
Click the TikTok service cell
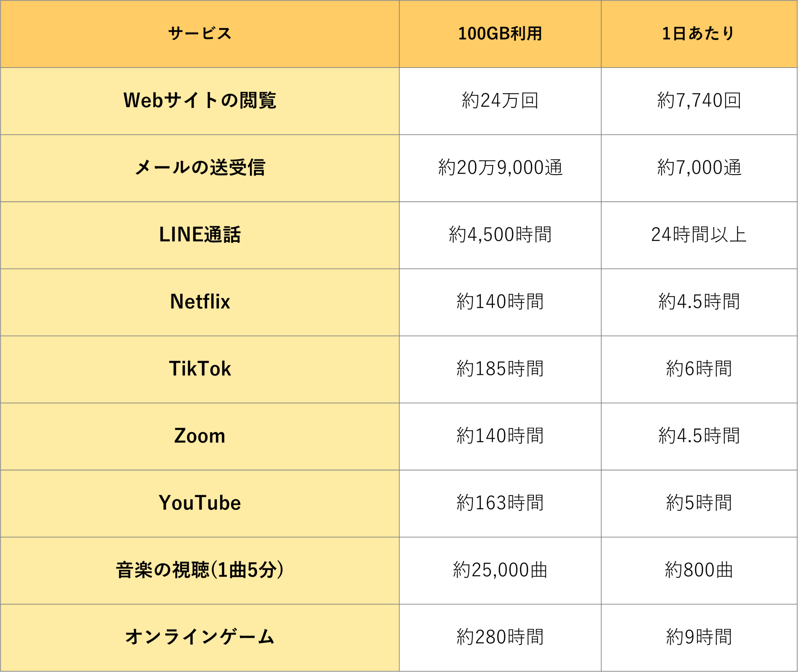pyautogui.click(x=200, y=369)
